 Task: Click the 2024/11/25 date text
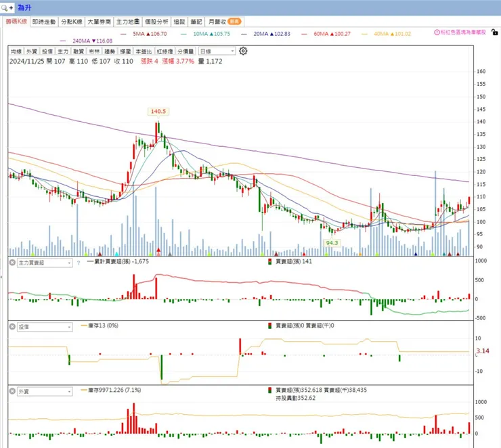click(x=27, y=62)
